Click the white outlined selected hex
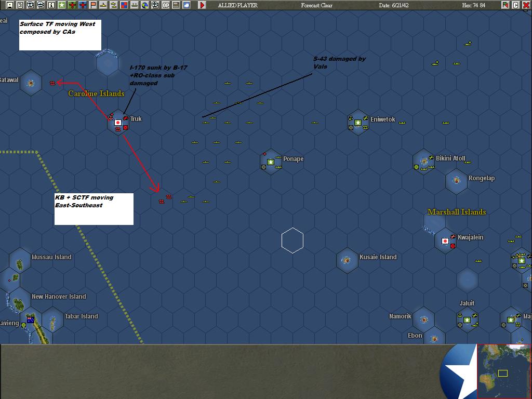 tap(292, 241)
